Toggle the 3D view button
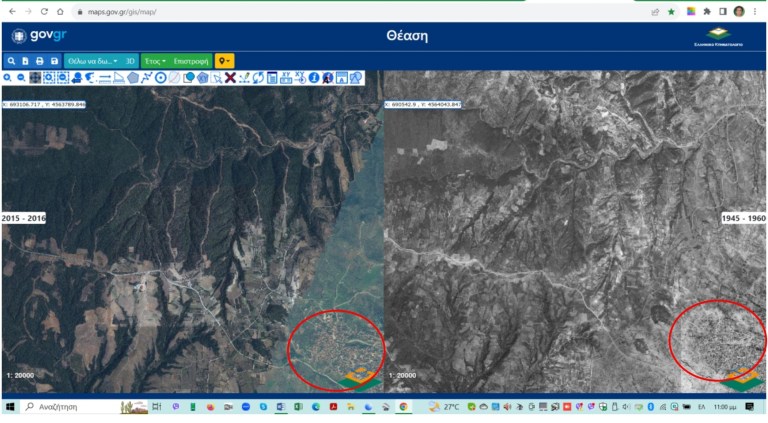Image resolution: width=768 pixels, height=423 pixels. click(130, 61)
